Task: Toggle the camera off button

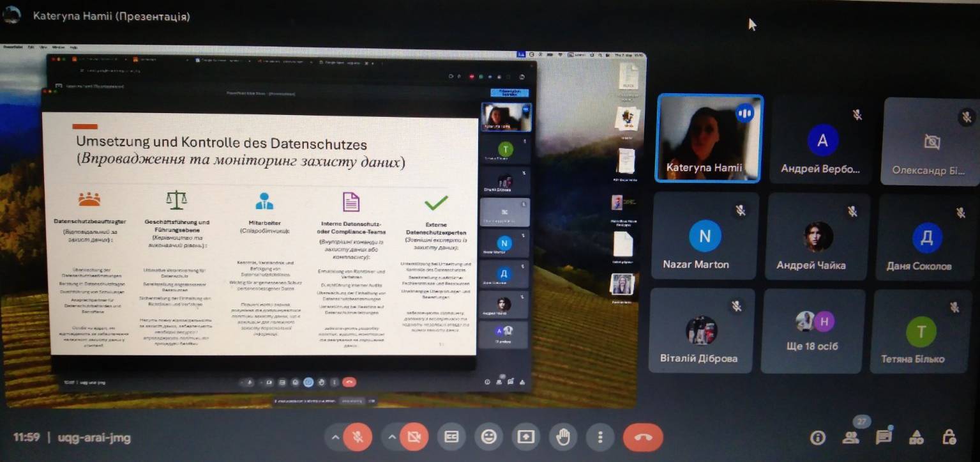Action: pyautogui.click(x=414, y=437)
